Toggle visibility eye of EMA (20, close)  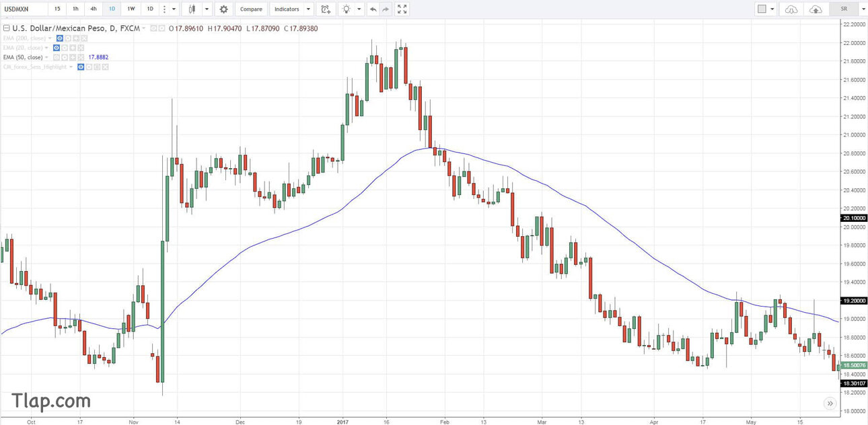[57, 48]
